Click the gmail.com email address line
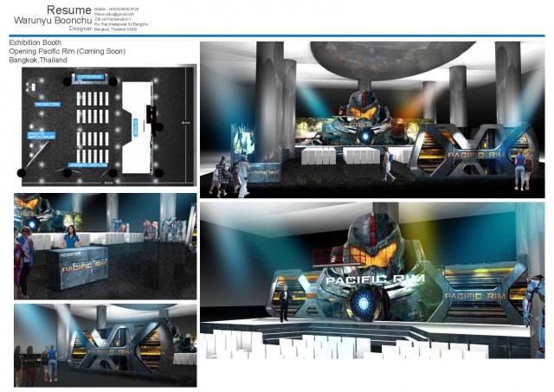554x392 pixels. (x=113, y=14)
